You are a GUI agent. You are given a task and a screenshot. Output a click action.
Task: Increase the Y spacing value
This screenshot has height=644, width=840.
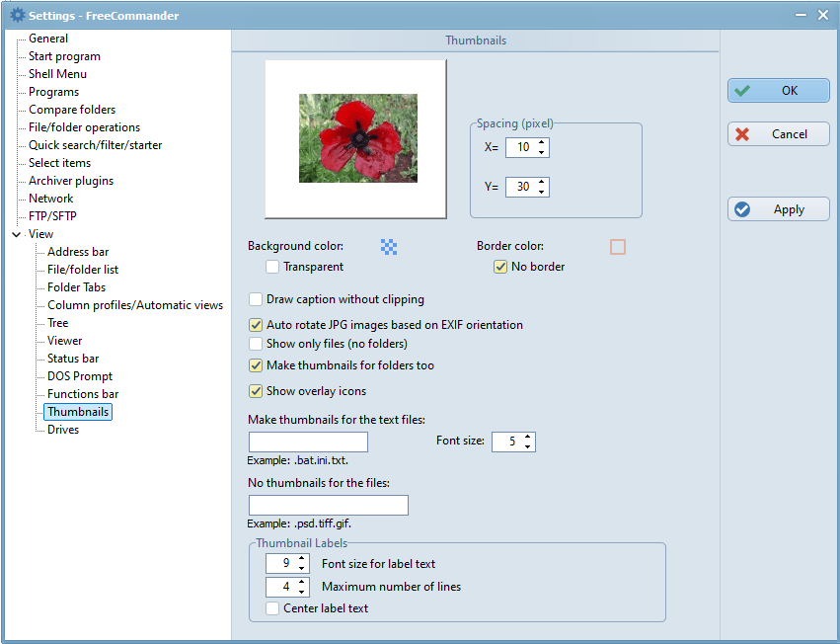pos(542,182)
